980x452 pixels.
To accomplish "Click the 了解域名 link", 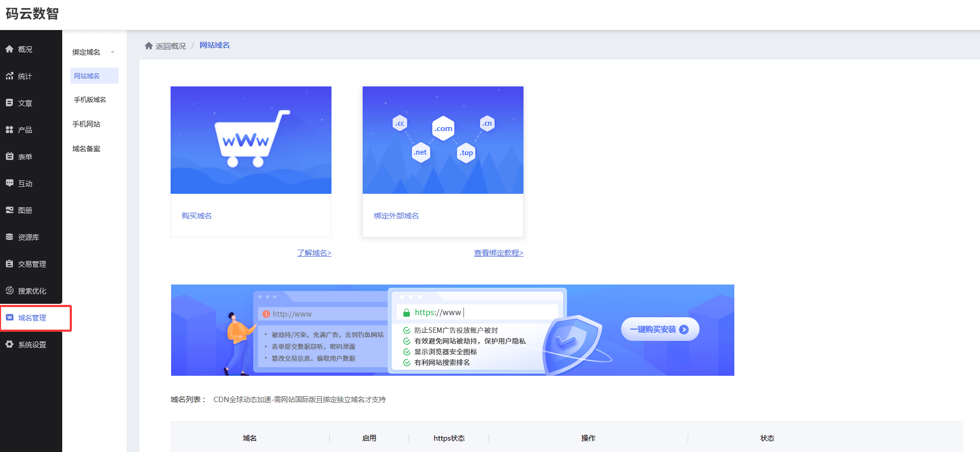I will pyautogui.click(x=314, y=253).
